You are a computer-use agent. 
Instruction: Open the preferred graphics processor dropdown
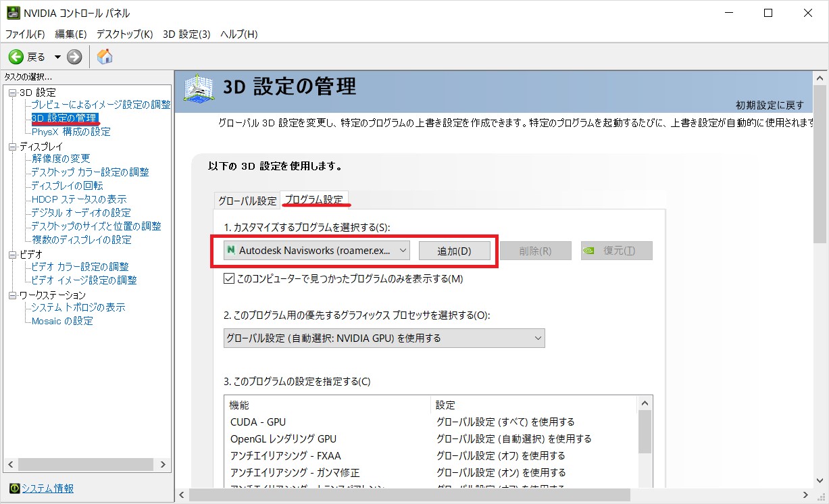pyautogui.click(x=384, y=338)
